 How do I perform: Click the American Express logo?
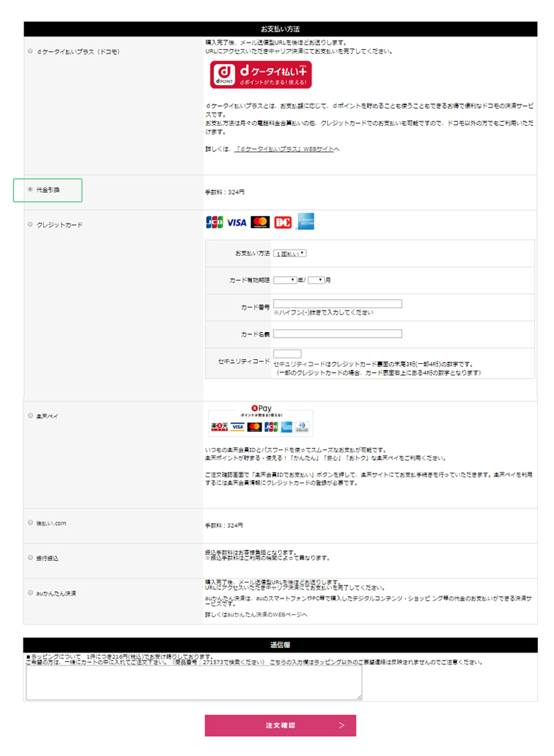click(x=305, y=221)
